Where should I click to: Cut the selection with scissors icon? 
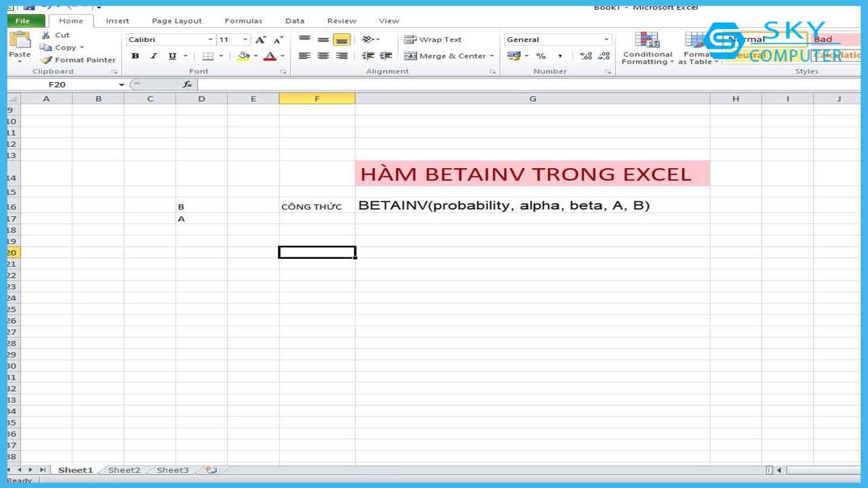pyautogui.click(x=46, y=35)
